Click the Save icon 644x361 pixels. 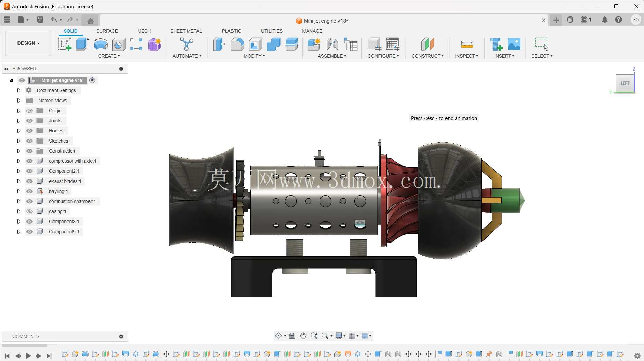[40, 19]
